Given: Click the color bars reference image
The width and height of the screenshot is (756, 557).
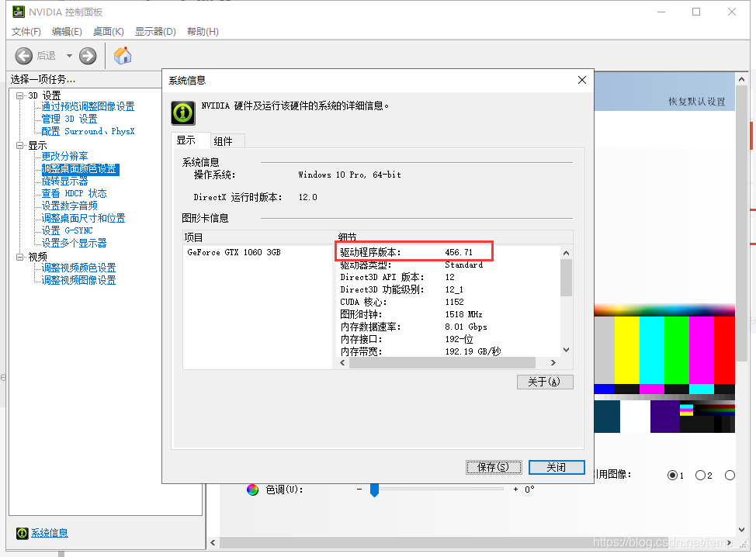Looking at the screenshot, I should (664, 368).
